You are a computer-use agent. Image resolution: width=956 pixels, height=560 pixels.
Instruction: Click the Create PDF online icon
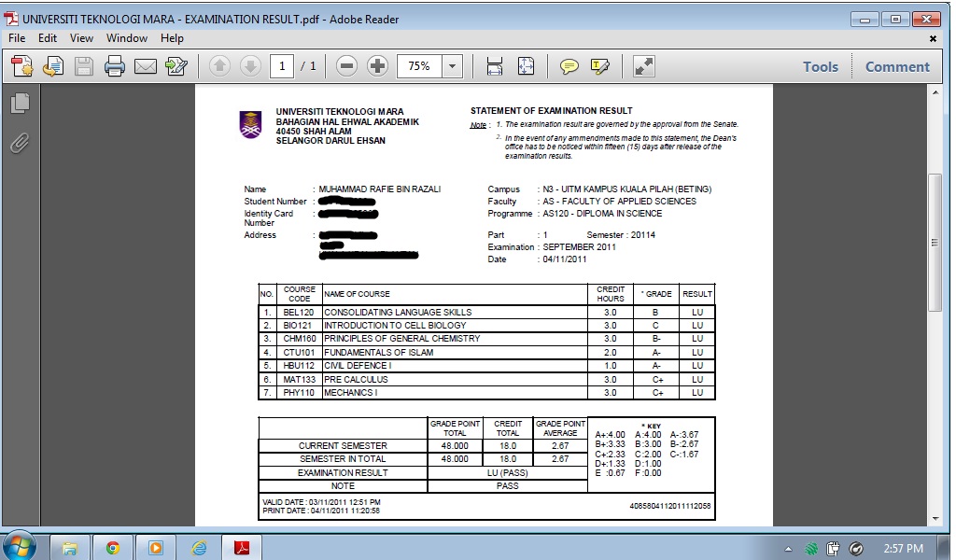(x=22, y=66)
